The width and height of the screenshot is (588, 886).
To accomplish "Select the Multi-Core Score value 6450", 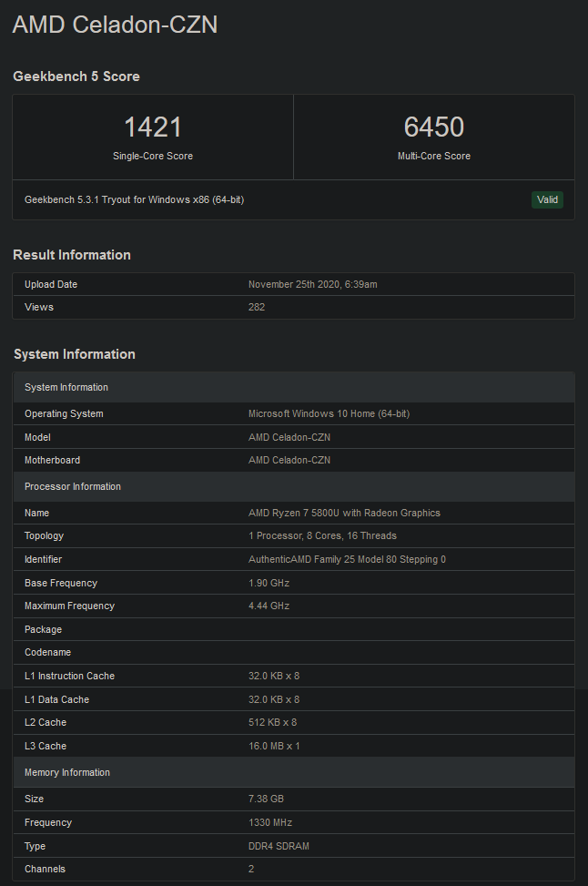I will coord(434,127).
